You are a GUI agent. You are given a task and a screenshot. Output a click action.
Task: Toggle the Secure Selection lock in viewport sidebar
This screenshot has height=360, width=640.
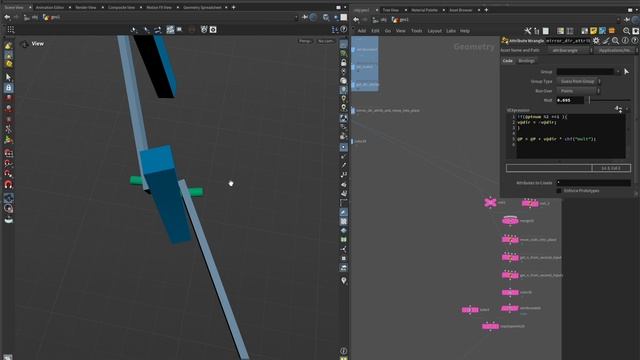click(x=9, y=88)
